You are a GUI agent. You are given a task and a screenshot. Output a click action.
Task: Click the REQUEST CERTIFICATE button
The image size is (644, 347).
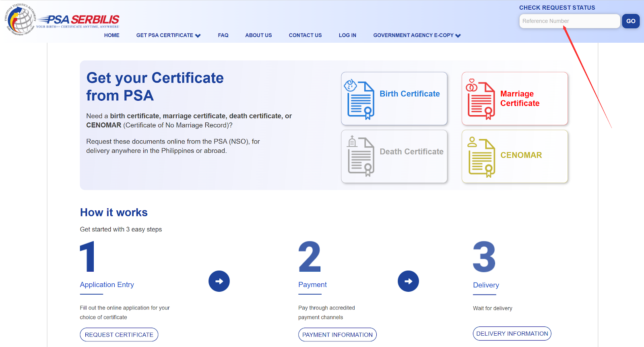(119, 335)
